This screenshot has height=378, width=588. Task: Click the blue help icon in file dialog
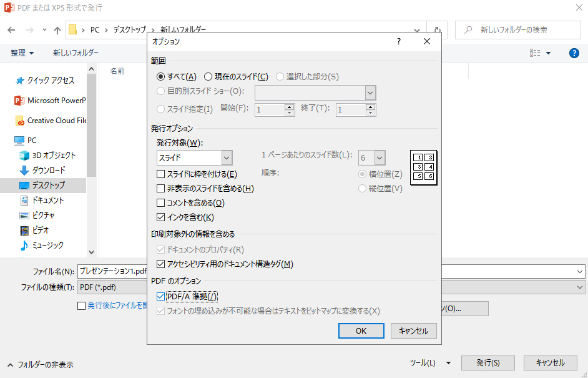pos(574,53)
